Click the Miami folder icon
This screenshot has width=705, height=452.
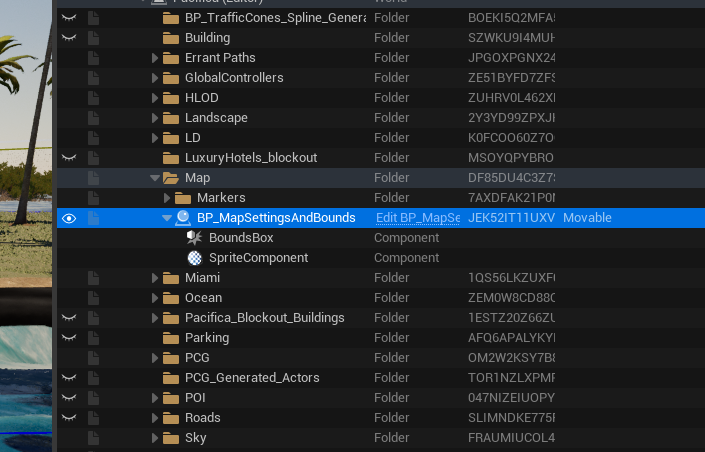pos(171,278)
